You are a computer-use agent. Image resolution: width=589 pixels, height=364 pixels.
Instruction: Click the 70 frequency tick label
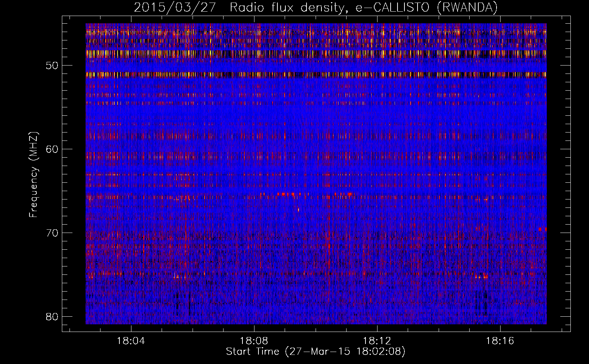point(52,233)
